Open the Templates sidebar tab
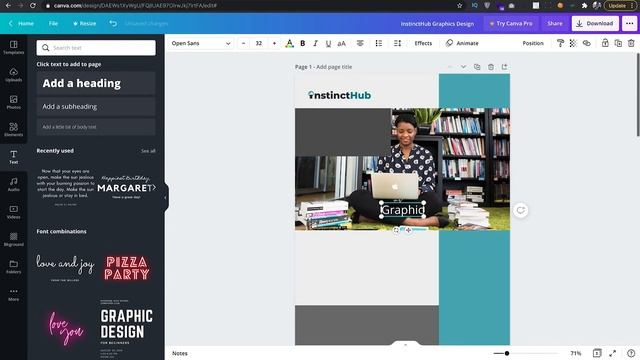The image size is (640, 360). point(13,47)
